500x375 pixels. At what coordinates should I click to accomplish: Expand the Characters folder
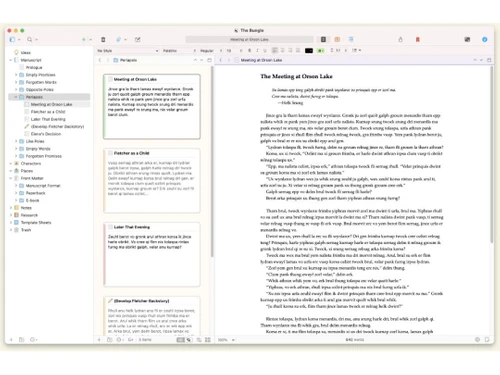click(x=11, y=163)
